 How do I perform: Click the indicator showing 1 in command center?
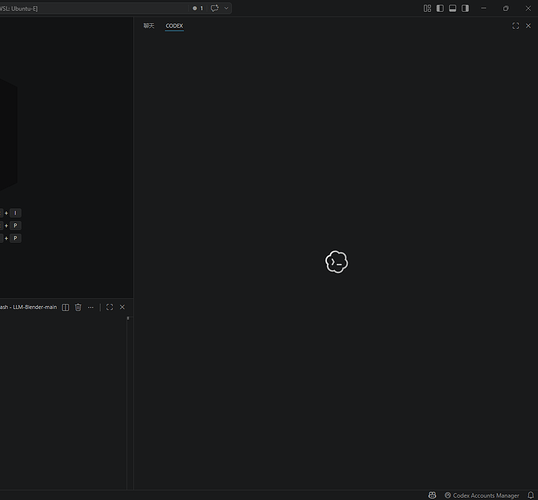point(198,8)
